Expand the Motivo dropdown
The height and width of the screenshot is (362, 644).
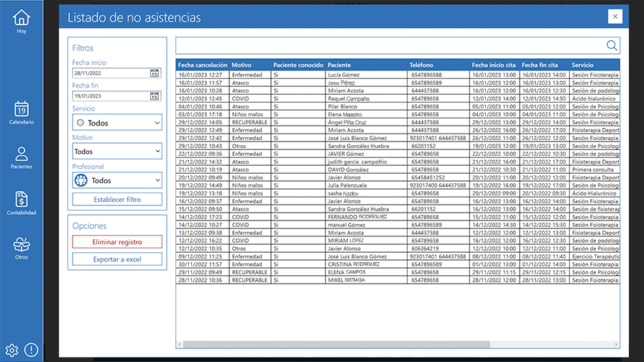point(117,152)
